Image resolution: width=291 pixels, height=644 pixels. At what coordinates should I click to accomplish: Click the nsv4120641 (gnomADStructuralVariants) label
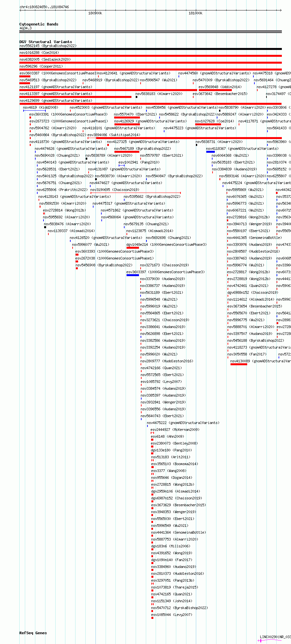pos(134,73)
